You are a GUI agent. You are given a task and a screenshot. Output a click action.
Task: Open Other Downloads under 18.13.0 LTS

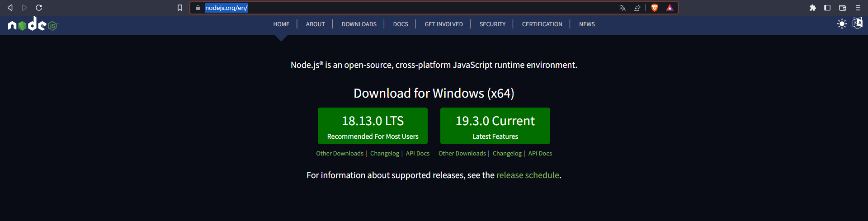pyautogui.click(x=340, y=154)
